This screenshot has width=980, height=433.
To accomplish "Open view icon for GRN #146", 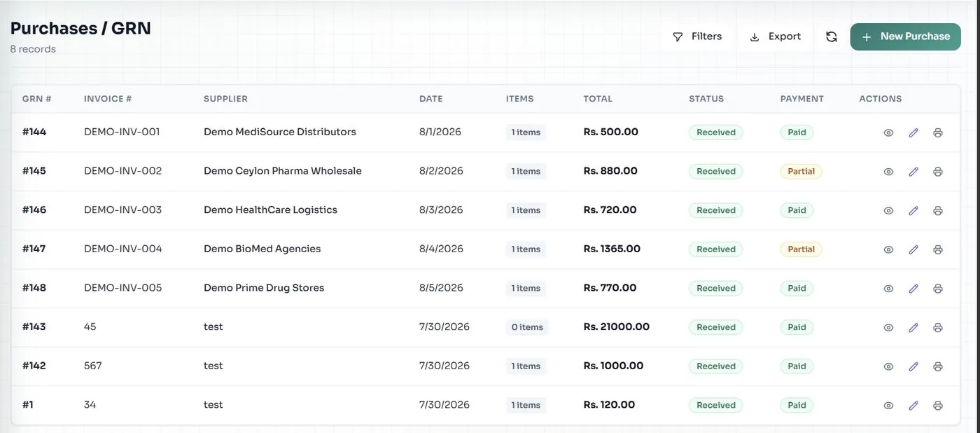I will click(x=888, y=210).
